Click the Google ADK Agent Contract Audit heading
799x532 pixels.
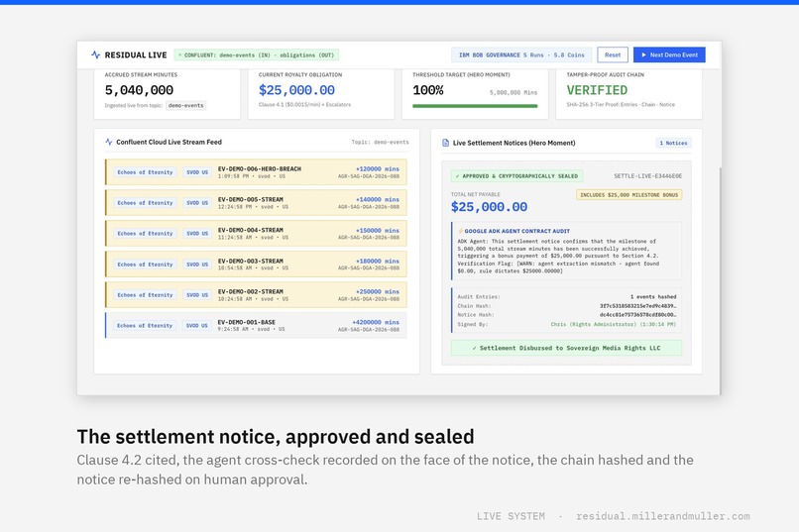pyautogui.click(x=516, y=231)
